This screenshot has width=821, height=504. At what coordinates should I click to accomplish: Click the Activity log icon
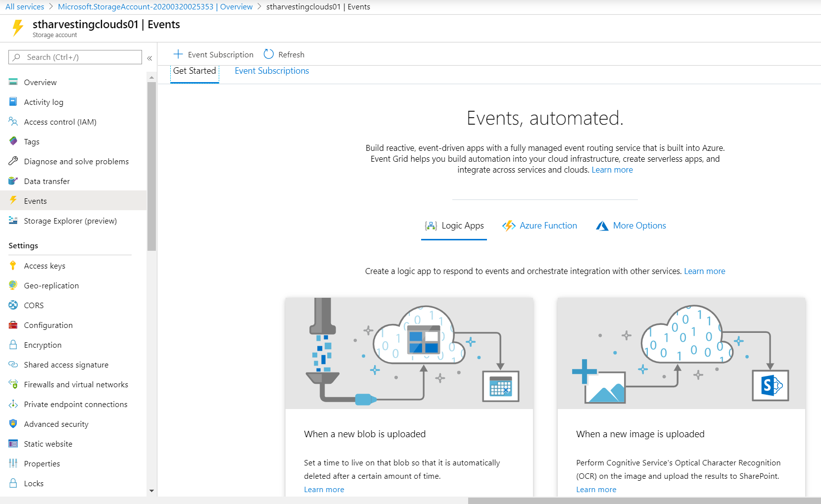click(13, 102)
